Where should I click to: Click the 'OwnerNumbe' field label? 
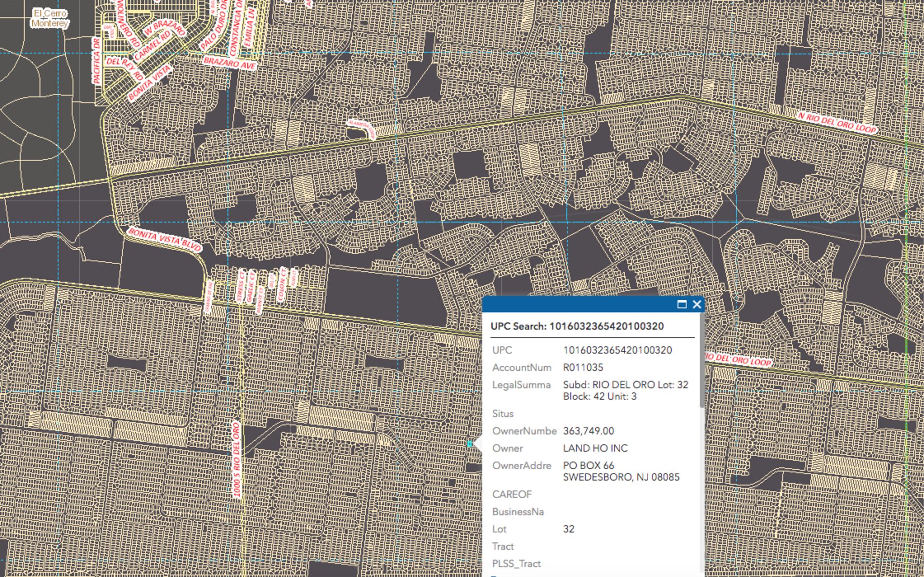pyautogui.click(x=524, y=431)
